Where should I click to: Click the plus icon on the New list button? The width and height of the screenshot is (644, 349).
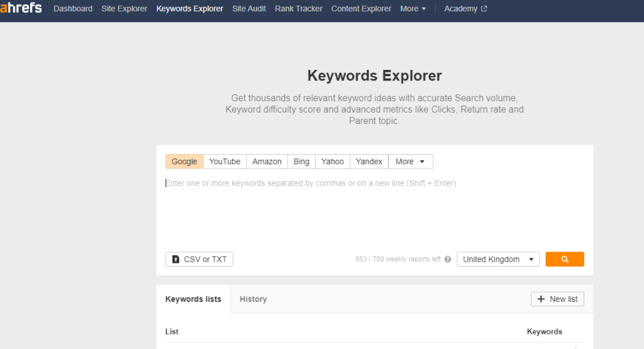[541, 299]
